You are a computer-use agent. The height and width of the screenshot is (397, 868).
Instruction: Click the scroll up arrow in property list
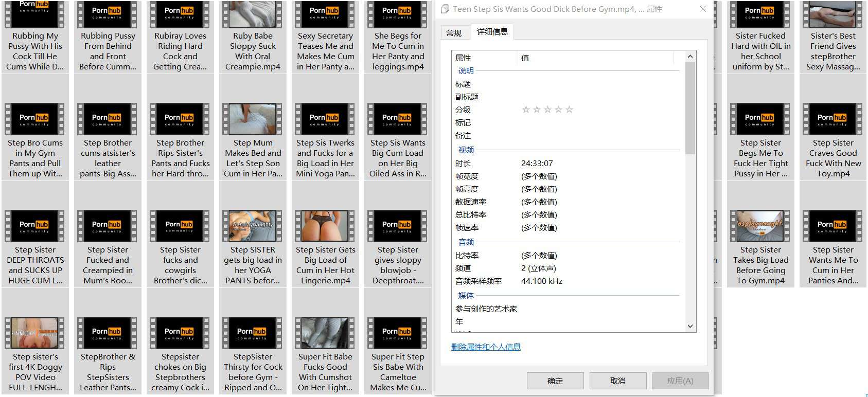pos(690,57)
